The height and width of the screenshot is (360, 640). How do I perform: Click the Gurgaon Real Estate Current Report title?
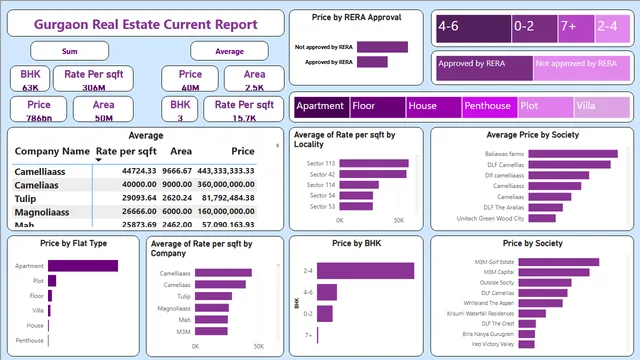click(146, 24)
